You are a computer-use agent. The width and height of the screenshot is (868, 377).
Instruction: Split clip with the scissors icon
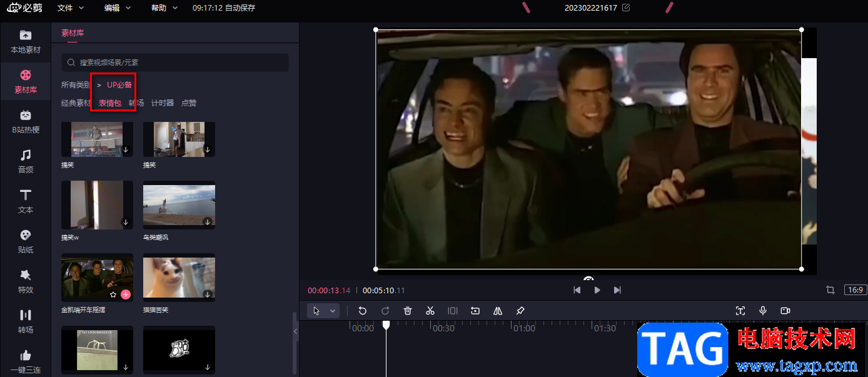430,311
